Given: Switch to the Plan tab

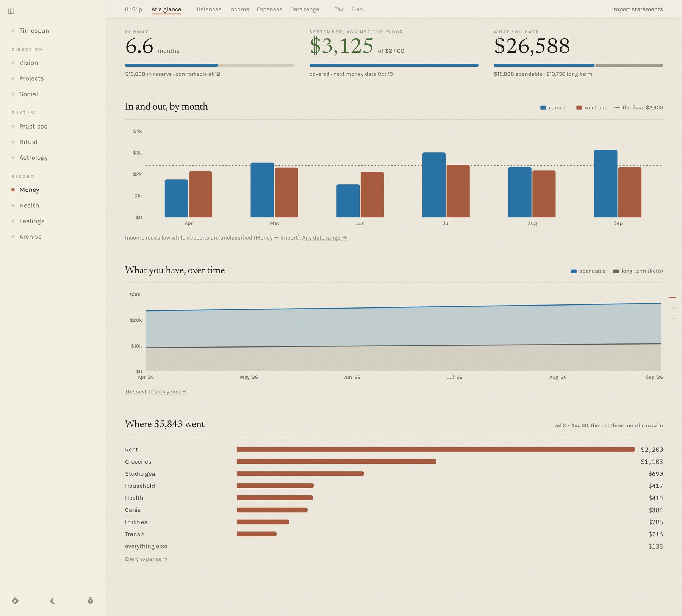Looking at the screenshot, I should click(357, 9).
